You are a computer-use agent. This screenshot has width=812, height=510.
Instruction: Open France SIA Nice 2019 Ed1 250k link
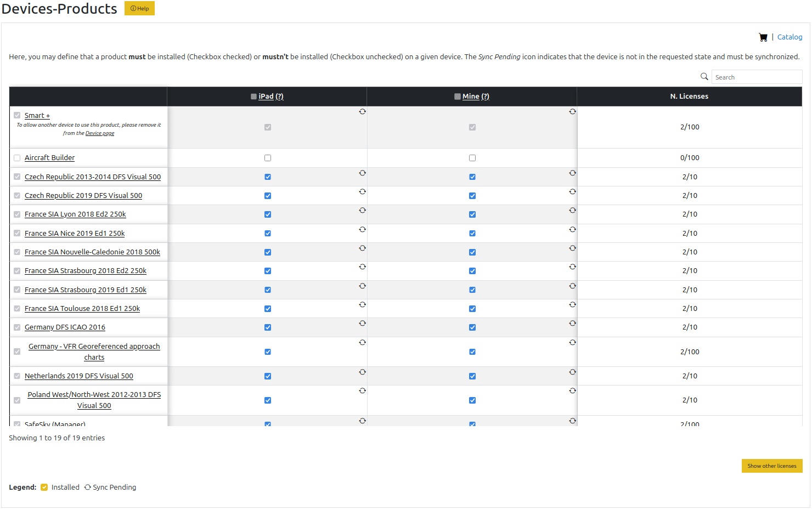(x=75, y=234)
